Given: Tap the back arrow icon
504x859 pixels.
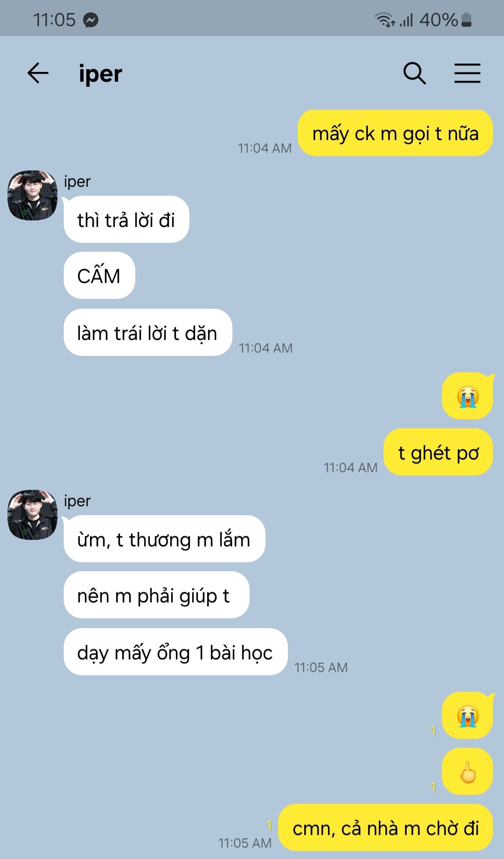Looking at the screenshot, I should point(38,73).
